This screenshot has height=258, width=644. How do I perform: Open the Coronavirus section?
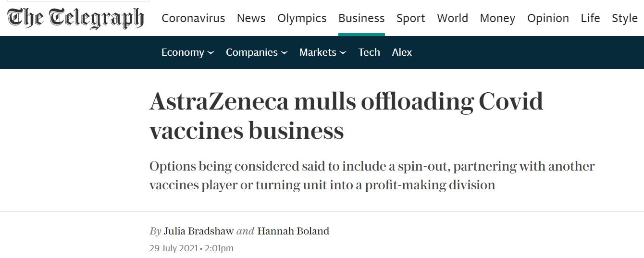pos(193,18)
